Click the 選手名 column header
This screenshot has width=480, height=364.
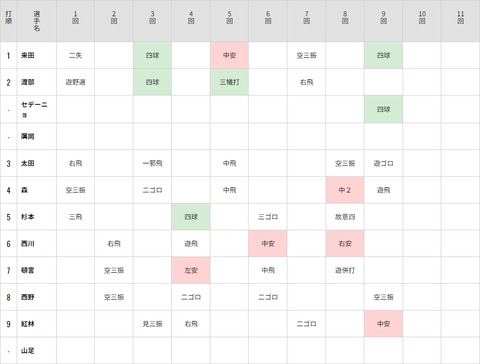(x=37, y=21)
